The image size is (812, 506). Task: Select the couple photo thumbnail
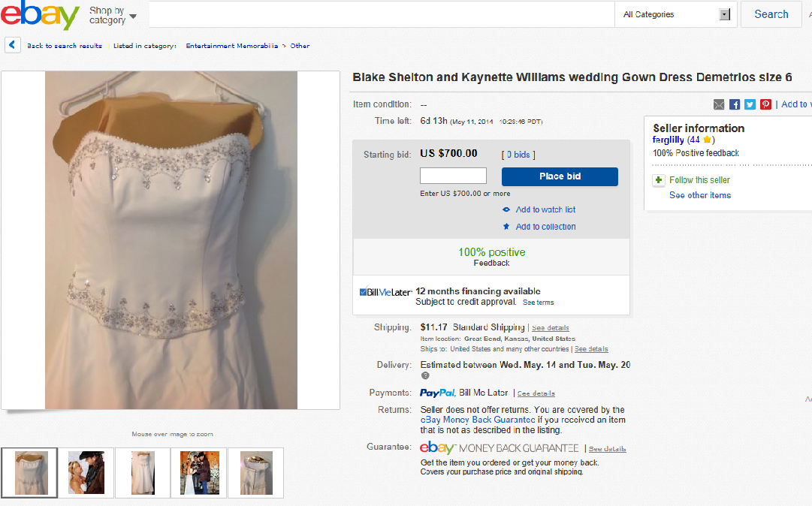[x=86, y=472]
